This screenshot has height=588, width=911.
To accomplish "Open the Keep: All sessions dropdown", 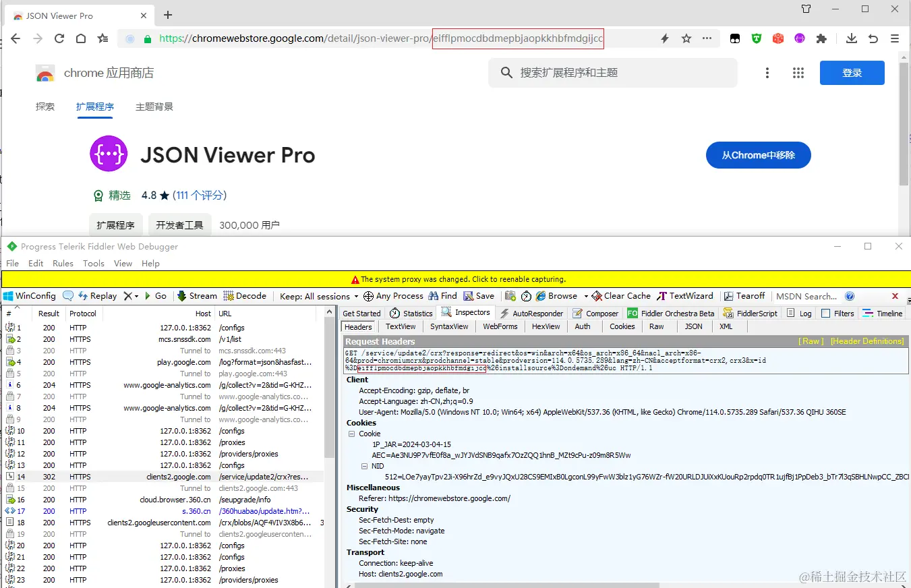I will coord(319,296).
